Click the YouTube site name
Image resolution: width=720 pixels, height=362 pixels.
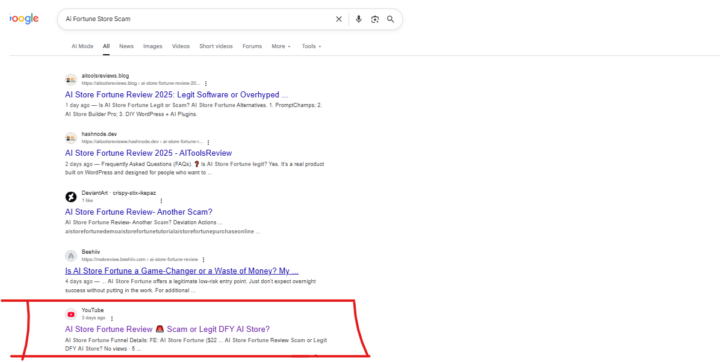tap(93, 311)
